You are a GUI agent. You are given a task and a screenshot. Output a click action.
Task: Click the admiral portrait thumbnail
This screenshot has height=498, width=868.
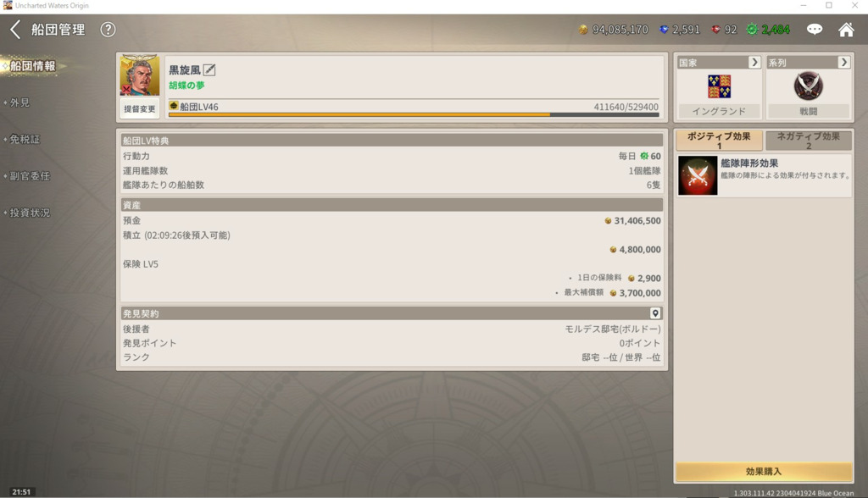point(140,75)
